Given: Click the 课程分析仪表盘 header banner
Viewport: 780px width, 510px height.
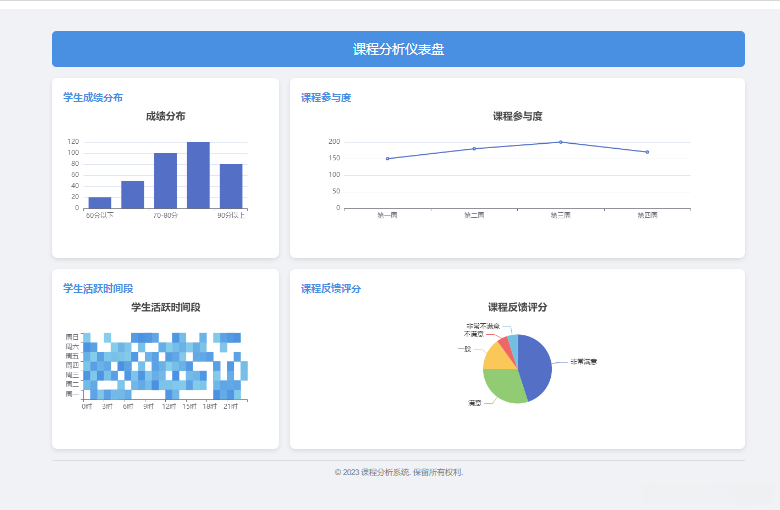Looking at the screenshot, I should [398, 49].
